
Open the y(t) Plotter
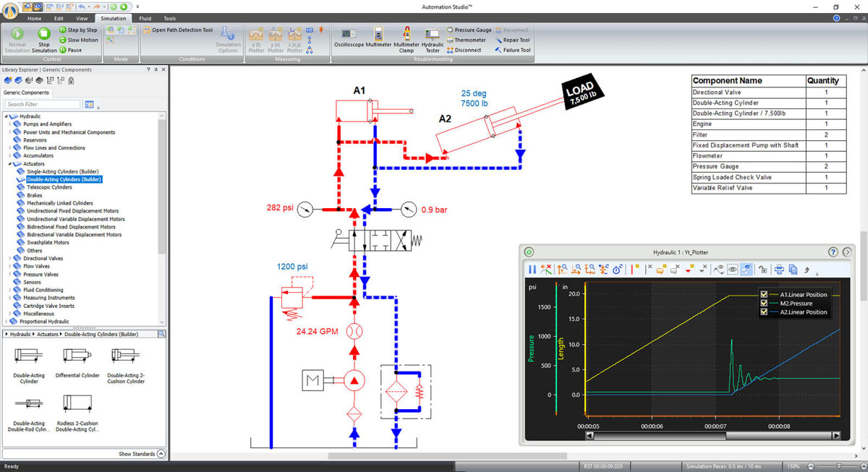tap(256, 40)
